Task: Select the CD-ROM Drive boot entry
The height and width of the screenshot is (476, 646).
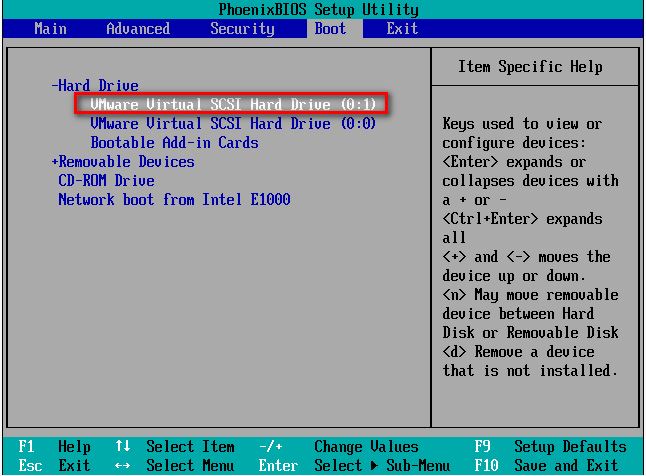Action: tap(107, 181)
